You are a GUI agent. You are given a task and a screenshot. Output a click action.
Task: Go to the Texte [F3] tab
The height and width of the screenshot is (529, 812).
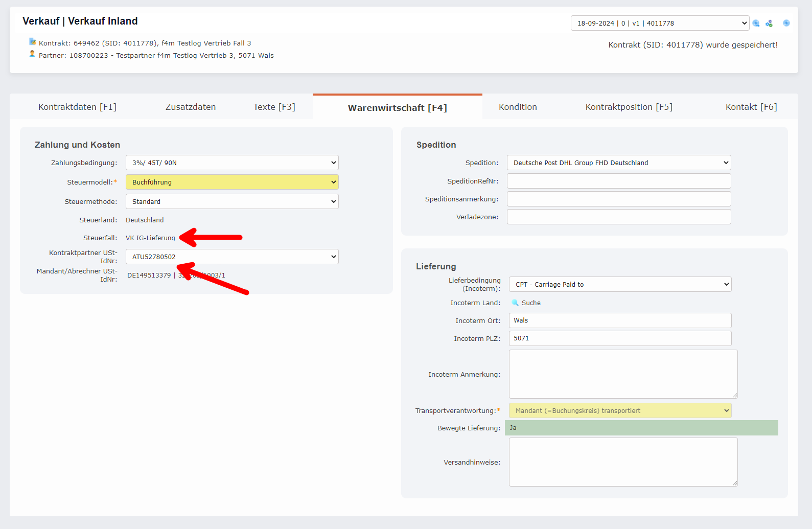click(274, 107)
